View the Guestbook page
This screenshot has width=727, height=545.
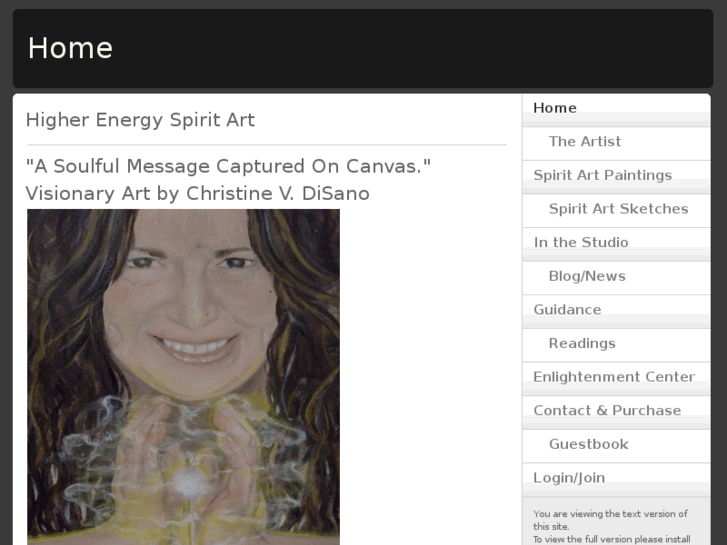click(588, 444)
